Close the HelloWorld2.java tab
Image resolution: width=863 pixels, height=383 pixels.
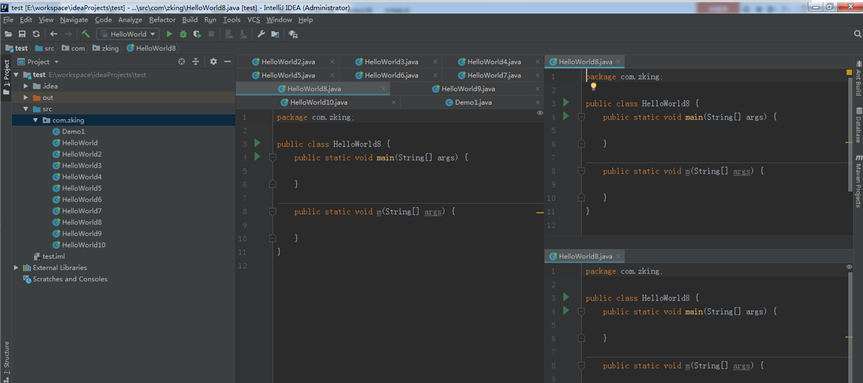pos(332,62)
